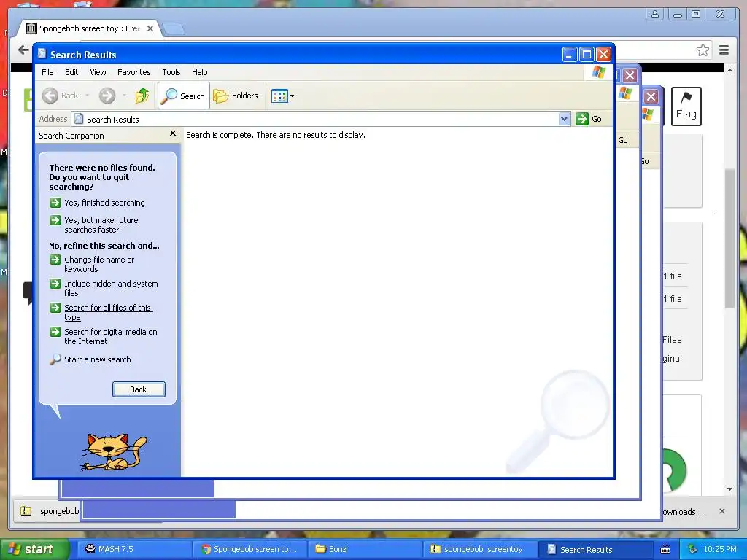The image size is (747, 560).
Task: Click the Up folder icon
Action: tap(142, 96)
